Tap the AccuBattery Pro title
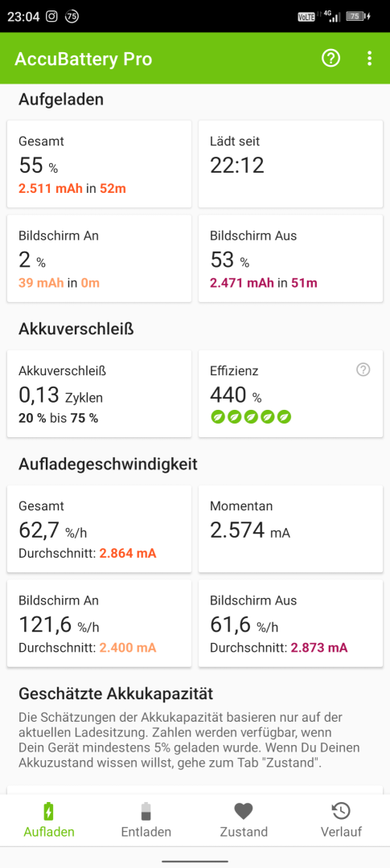This screenshot has height=868, width=390. pos(83,59)
